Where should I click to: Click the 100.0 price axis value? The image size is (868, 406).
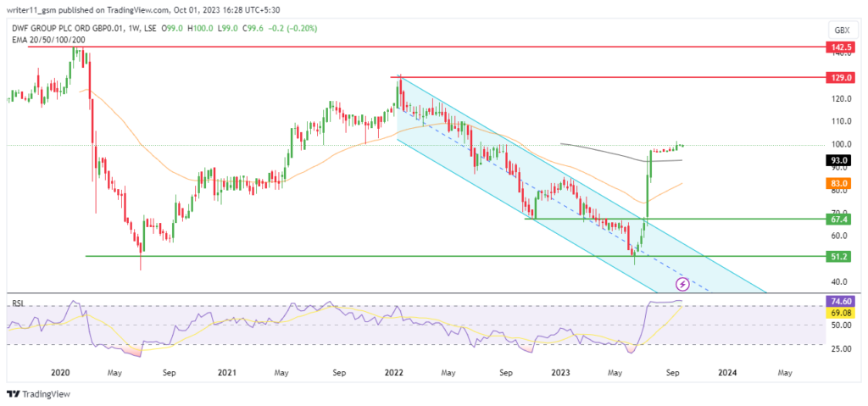point(842,145)
